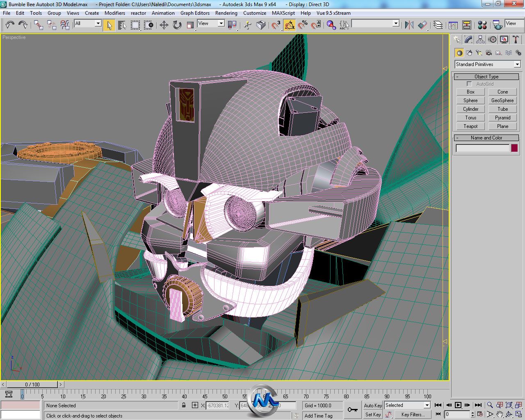Image resolution: width=525 pixels, height=420 pixels.
Task: Toggle the Auto Key button
Action: pos(373,405)
